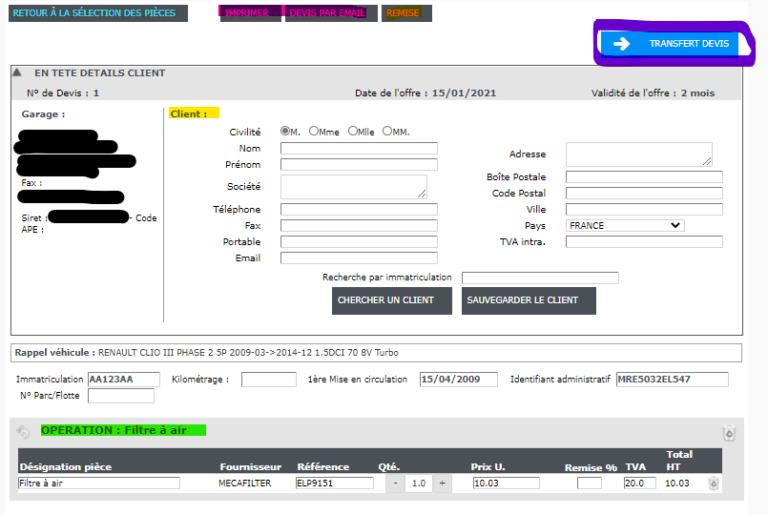Viewport: 768px width, 515px height.
Task: Click the Imprimer menu button
Action: coord(247,13)
